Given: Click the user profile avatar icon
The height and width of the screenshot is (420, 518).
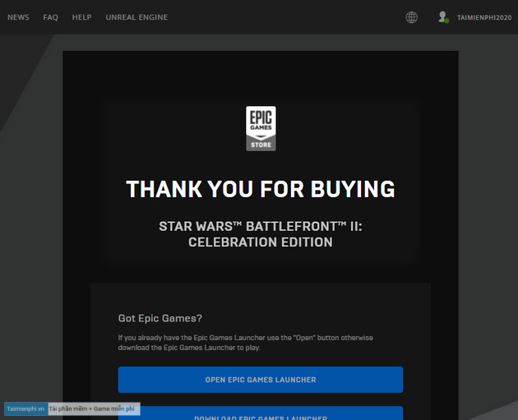Looking at the screenshot, I should [443, 17].
